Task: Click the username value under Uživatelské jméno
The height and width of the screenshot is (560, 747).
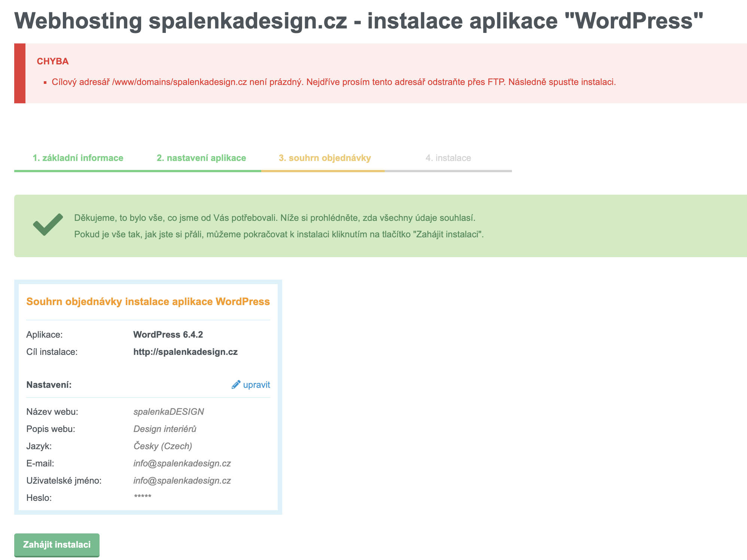Action: pyautogui.click(x=182, y=481)
